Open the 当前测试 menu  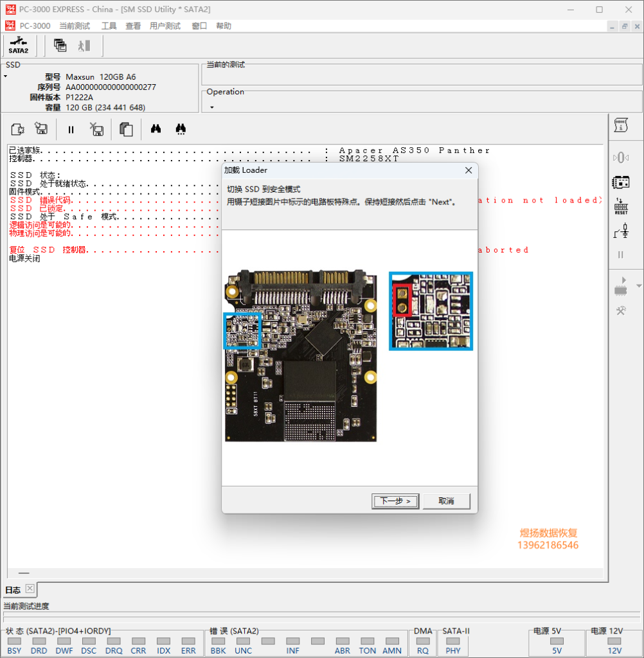[x=75, y=26]
